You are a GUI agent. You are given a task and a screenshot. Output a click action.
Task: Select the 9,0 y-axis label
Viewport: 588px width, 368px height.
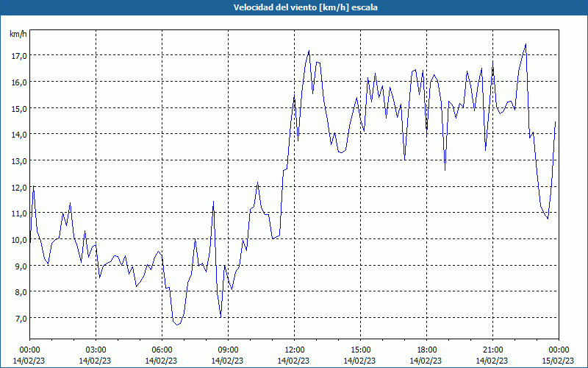[x=21, y=266]
